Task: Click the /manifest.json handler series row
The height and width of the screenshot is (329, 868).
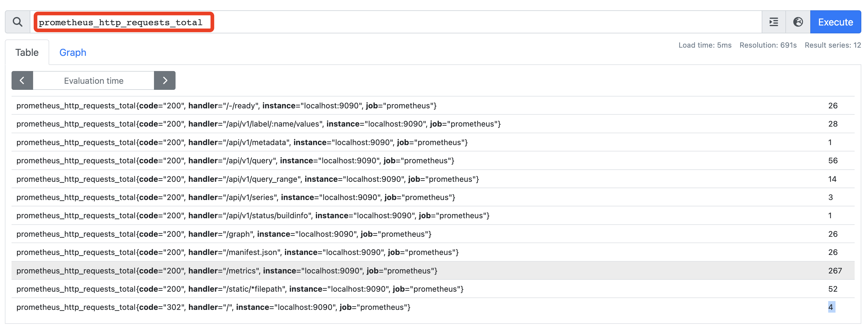Action: 433,252
